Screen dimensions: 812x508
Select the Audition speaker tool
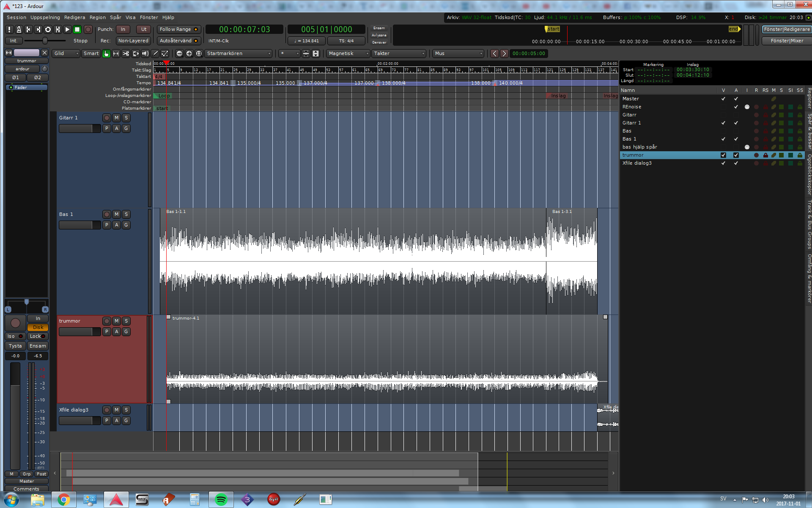[x=145, y=53]
